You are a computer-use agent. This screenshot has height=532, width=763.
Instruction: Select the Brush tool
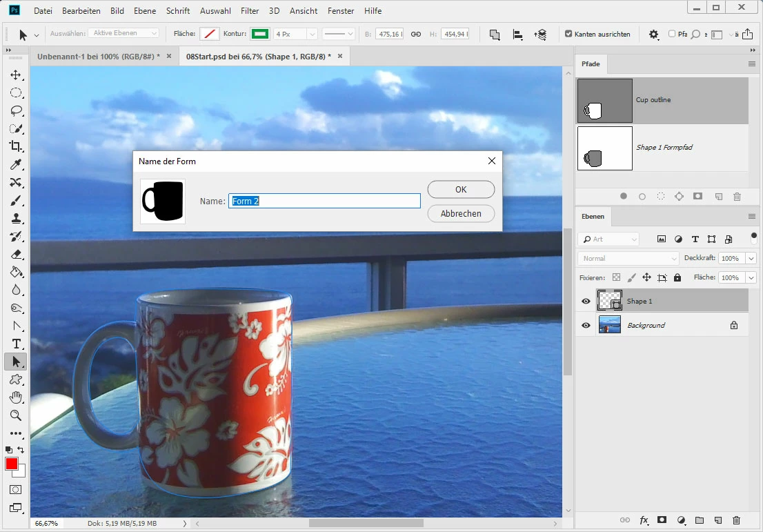(16, 201)
